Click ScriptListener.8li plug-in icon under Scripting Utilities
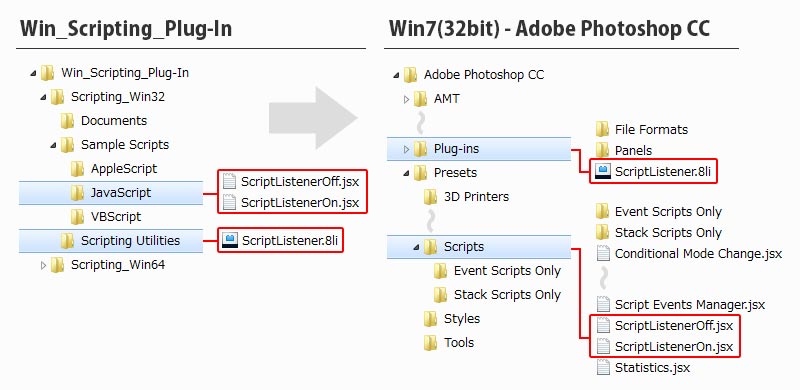Image resolution: width=800 pixels, height=390 pixels. tap(231, 240)
